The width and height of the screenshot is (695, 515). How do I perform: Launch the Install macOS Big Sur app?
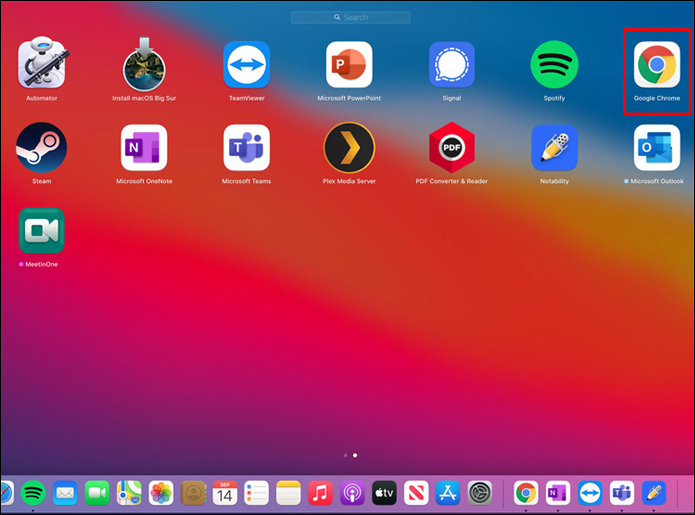(144, 65)
